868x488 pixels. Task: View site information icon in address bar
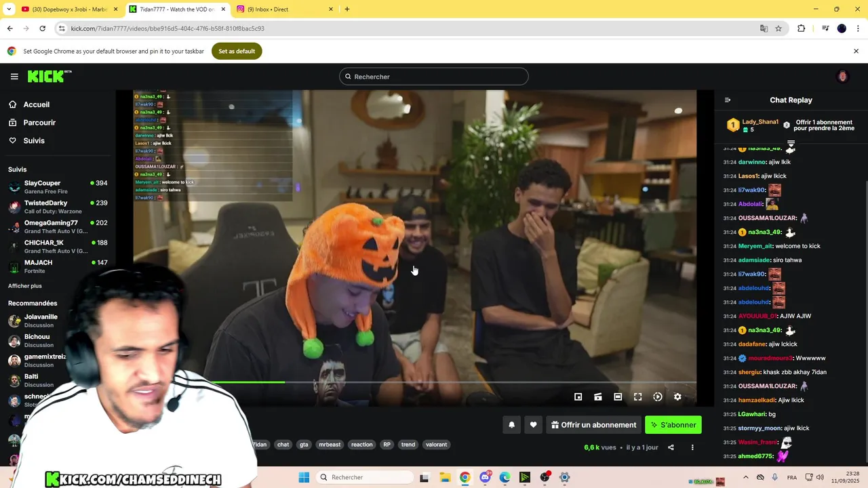point(62,28)
